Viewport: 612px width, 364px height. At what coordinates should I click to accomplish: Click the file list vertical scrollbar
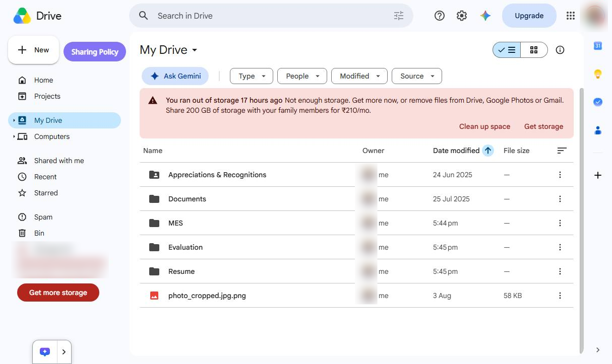pos(581,221)
